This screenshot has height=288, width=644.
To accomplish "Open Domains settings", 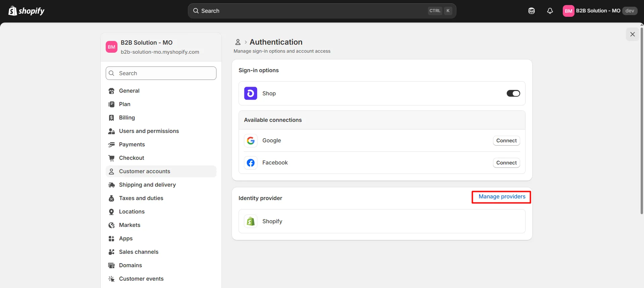I will (x=161, y=265).
